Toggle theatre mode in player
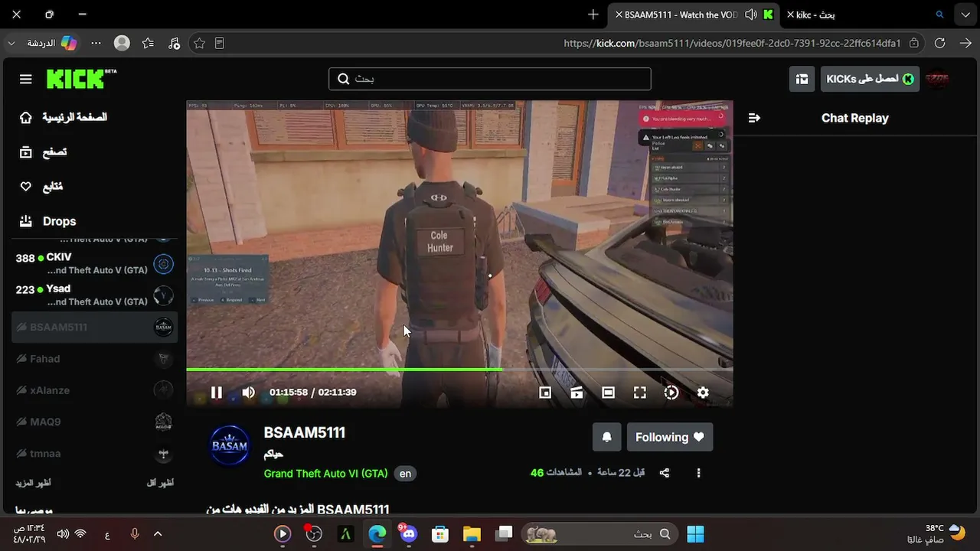The height and width of the screenshot is (551, 980). tap(608, 393)
